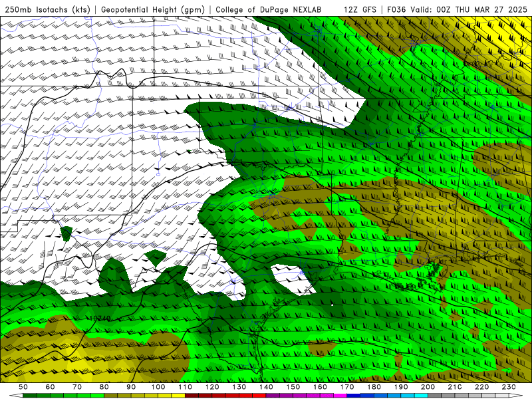Click the 'College of DuPage NEXLAB' label

click(269, 10)
